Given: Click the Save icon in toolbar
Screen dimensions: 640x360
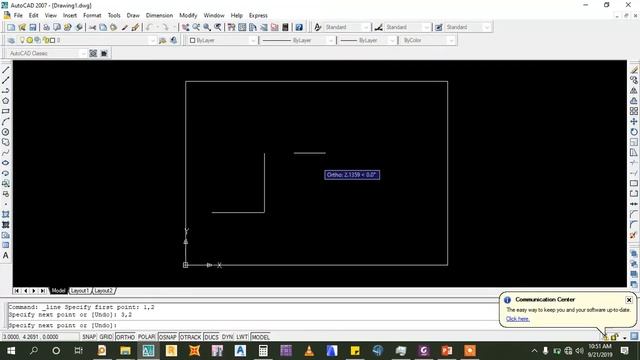Looking at the screenshot, I should pos(33,27).
